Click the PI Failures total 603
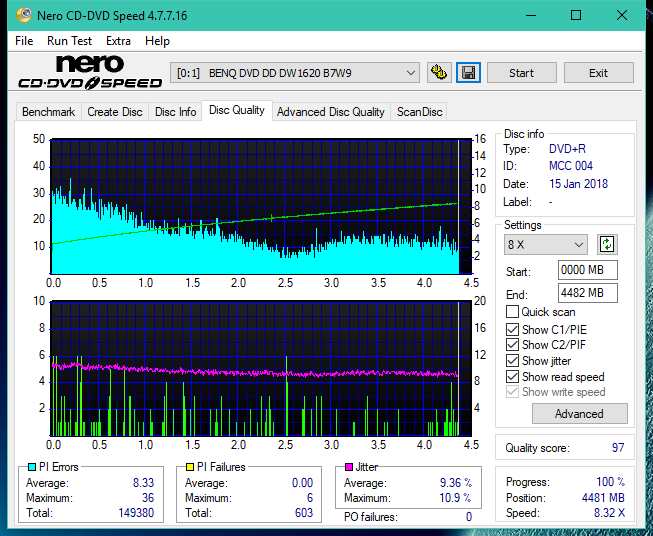The image size is (653, 536). pos(304,513)
